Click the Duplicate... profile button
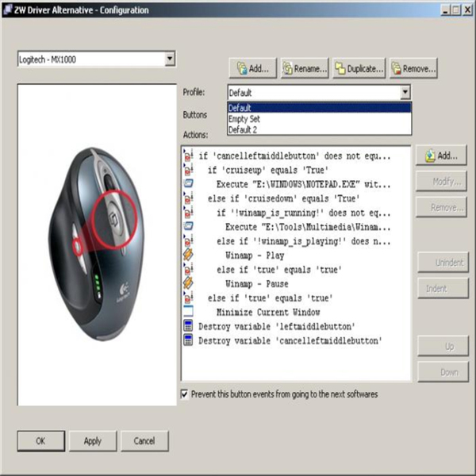The width and height of the screenshot is (476, 476). pyautogui.click(x=359, y=68)
